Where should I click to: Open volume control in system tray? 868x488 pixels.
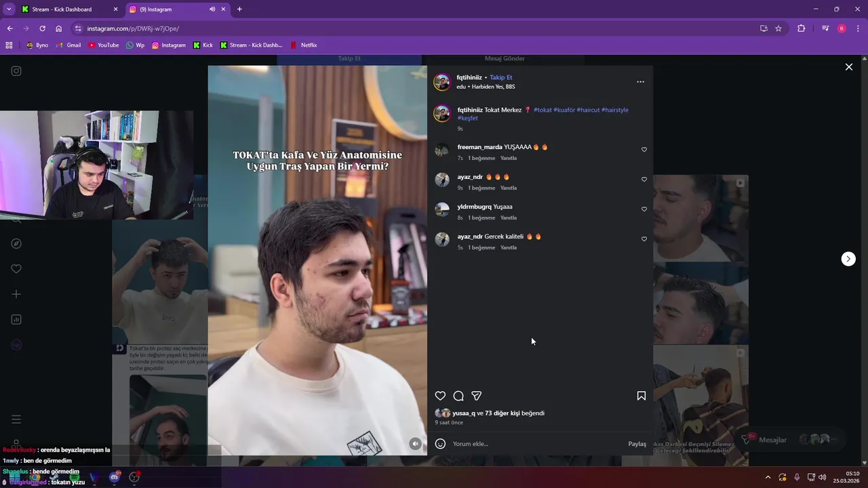point(822,477)
